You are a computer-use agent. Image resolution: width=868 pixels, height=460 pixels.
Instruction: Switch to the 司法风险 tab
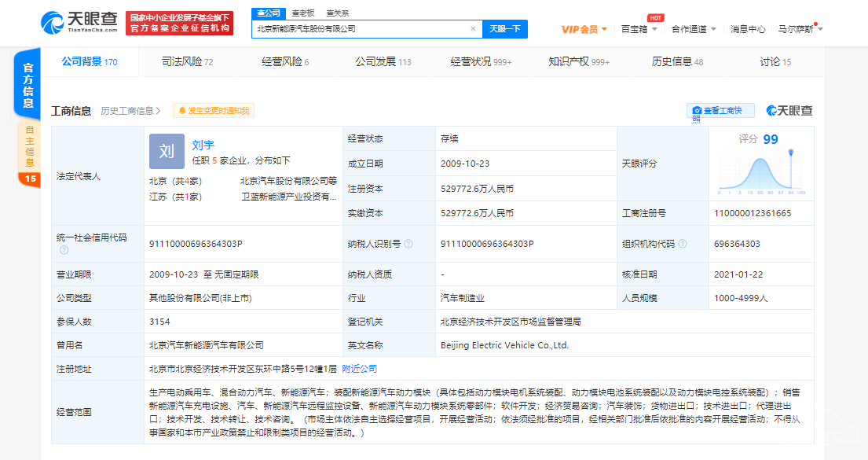click(x=187, y=61)
